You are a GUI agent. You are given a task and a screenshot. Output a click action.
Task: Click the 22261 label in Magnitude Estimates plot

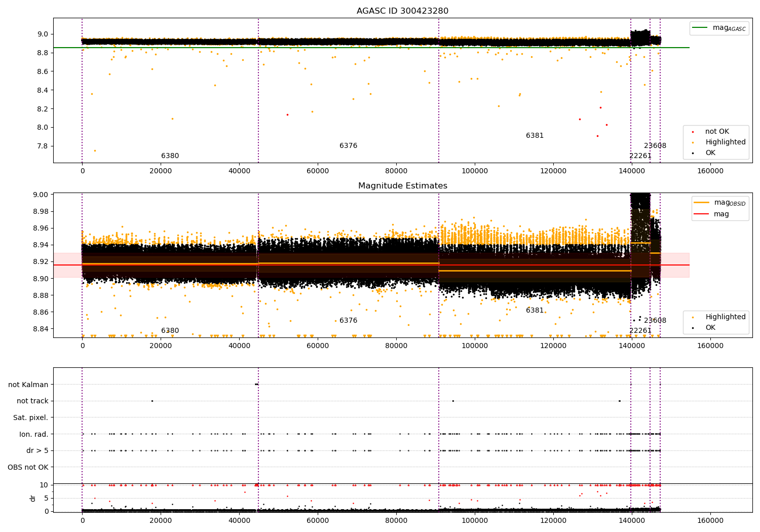pos(640,331)
